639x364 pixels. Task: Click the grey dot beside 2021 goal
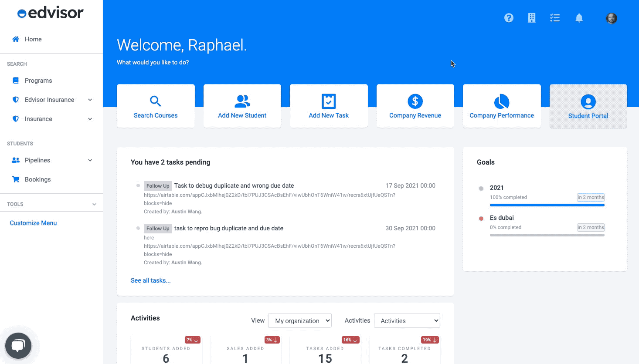coord(481,189)
